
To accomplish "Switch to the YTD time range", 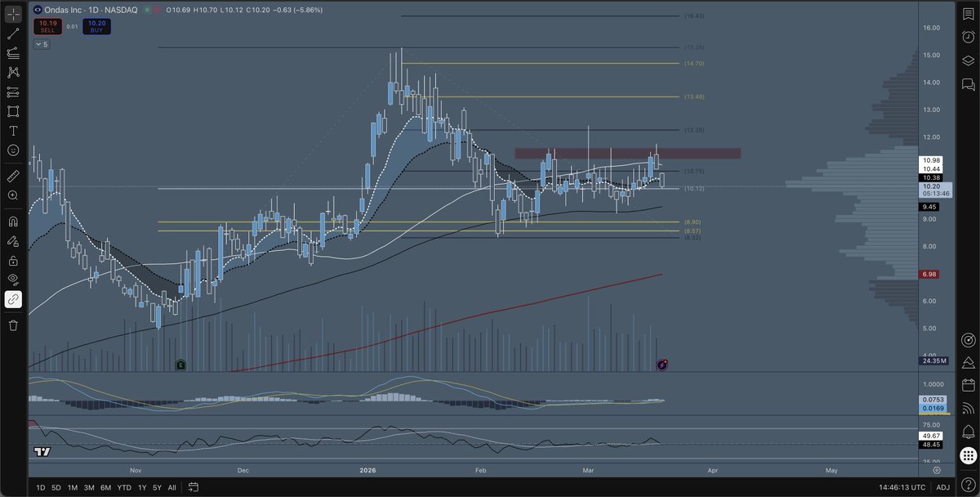I will [x=124, y=487].
